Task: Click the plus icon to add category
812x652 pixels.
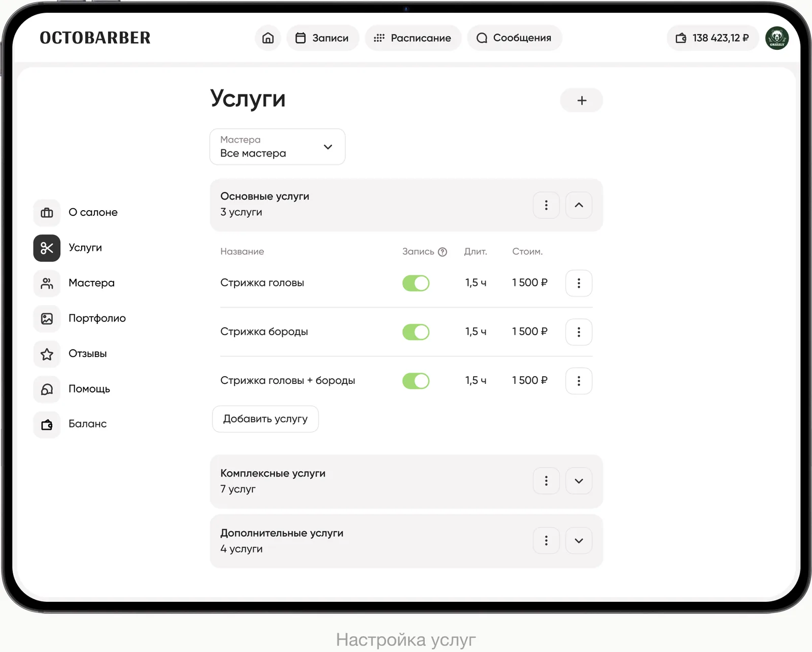Action: coord(582,101)
